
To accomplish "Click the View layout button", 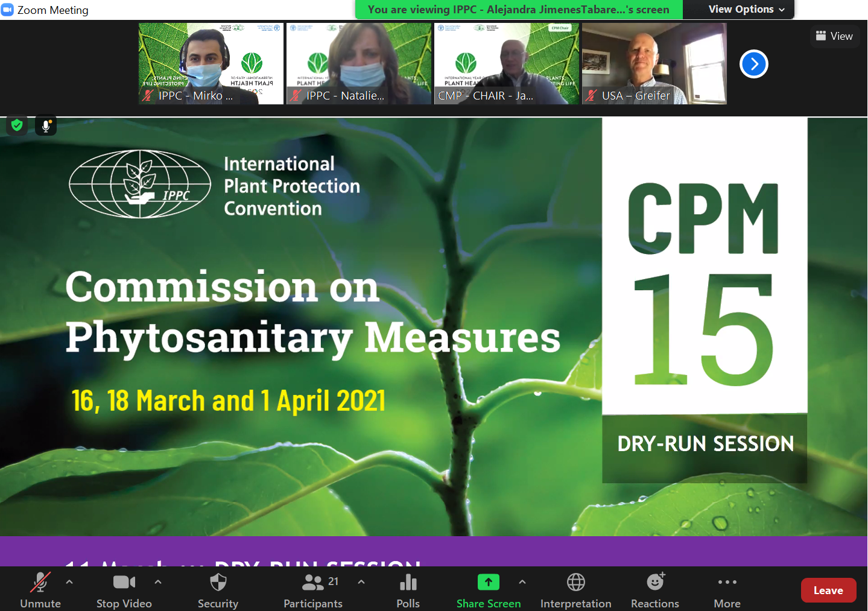I will click(834, 36).
